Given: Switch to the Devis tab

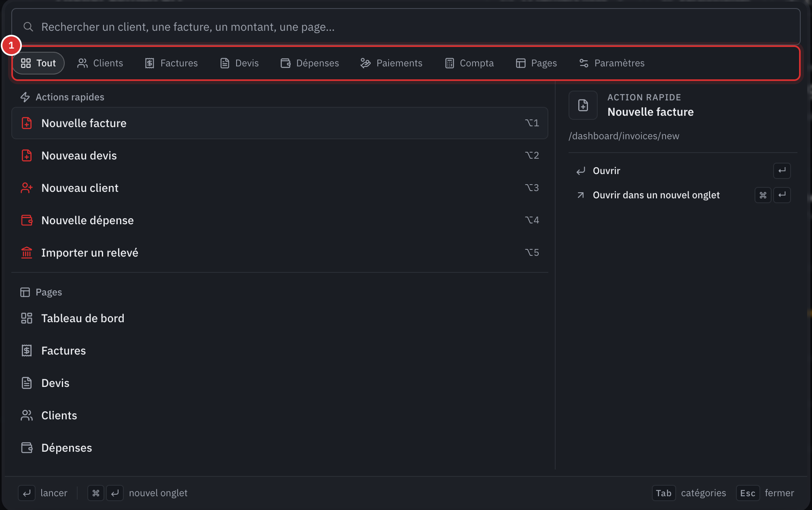Looking at the screenshot, I should (x=239, y=63).
